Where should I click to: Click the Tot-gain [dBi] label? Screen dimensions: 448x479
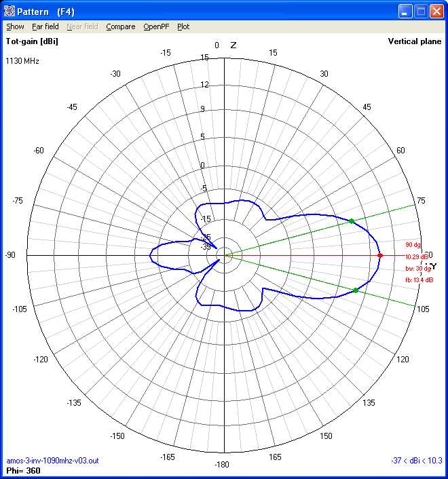pyautogui.click(x=31, y=41)
